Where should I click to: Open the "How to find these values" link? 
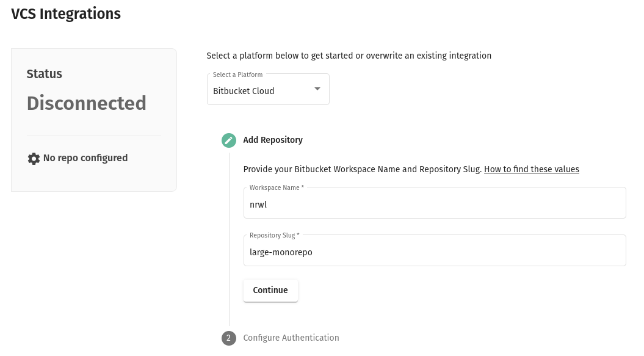point(532,169)
